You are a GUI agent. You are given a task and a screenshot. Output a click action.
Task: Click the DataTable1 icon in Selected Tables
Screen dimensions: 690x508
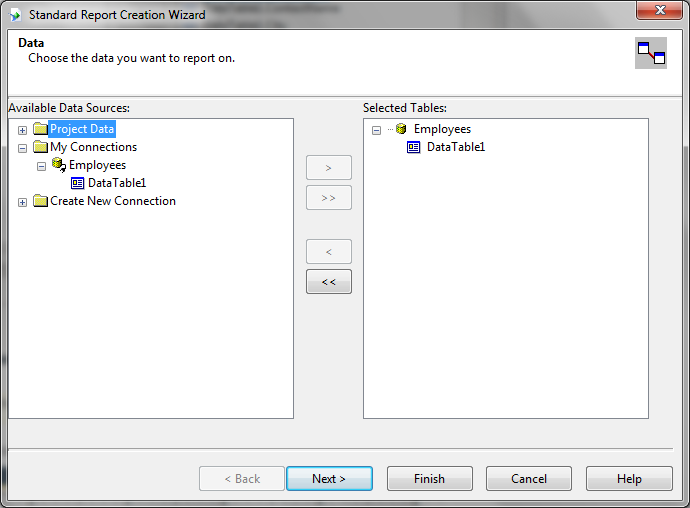pos(414,147)
